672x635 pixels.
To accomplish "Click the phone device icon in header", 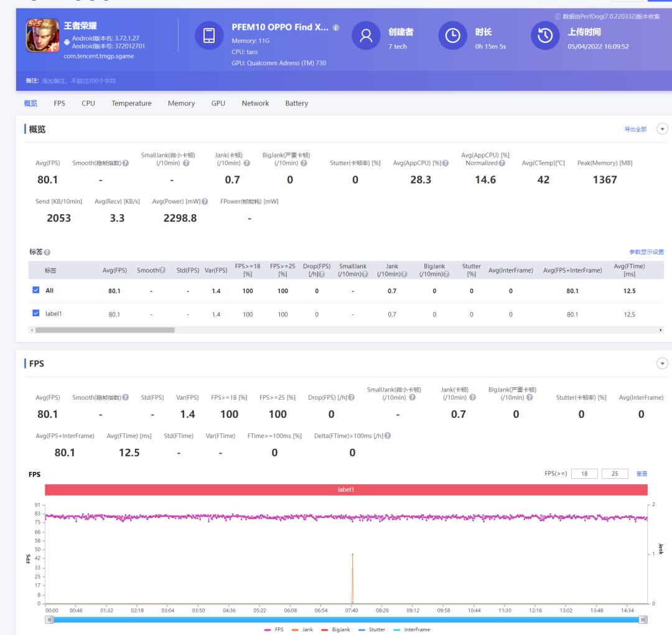I will pos(209,36).
